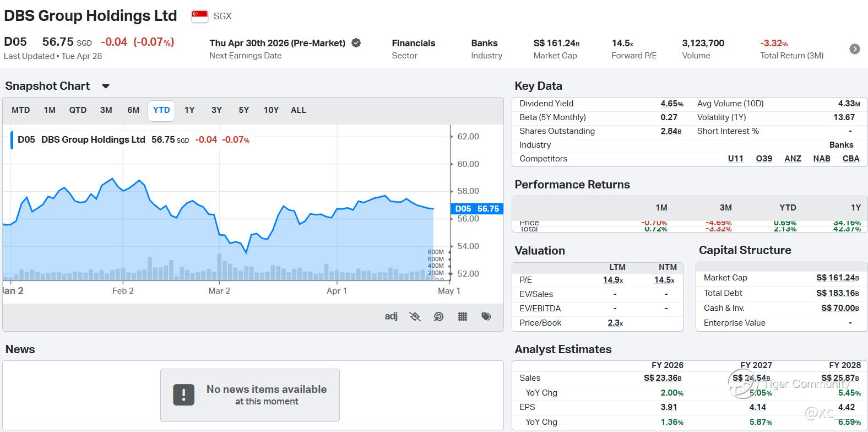The width and height of the screenshot is (868, 432).
Task: Click the next arrow in header stats
Action: click(x=855, y=49)
